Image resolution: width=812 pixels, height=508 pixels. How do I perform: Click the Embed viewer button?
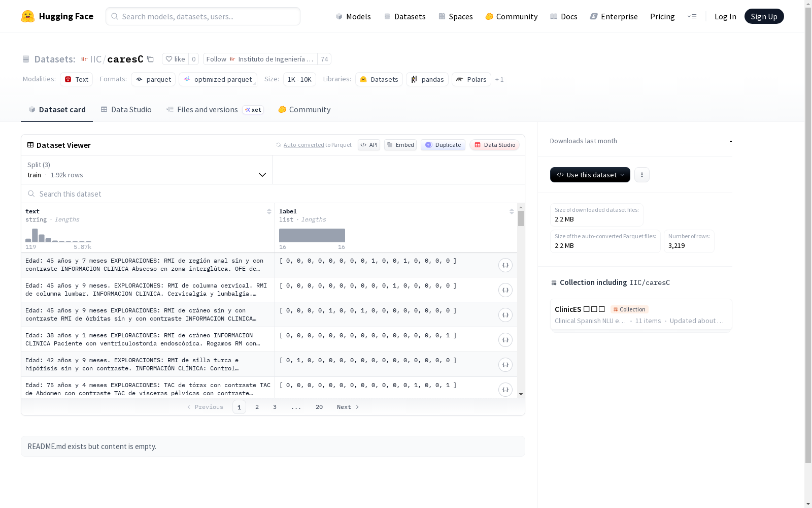[400, 145]
